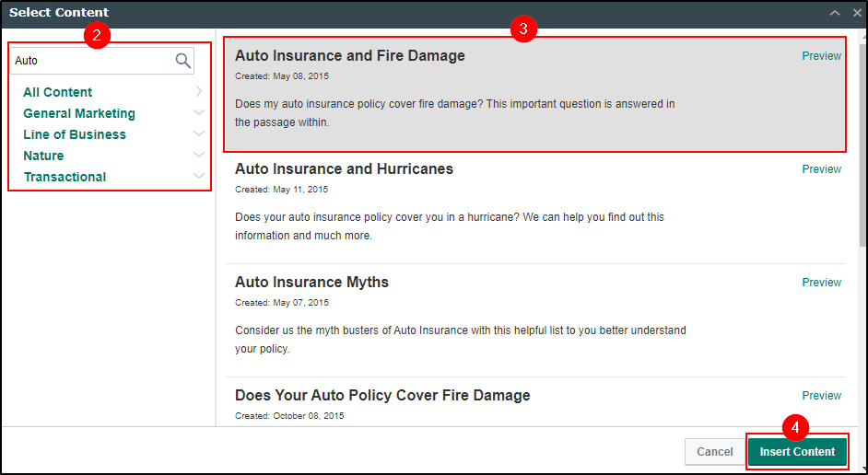This screenshot has height=475, width=868.
Task: Collapse the Select Content dialog with the caret
Action: (836, 13)
